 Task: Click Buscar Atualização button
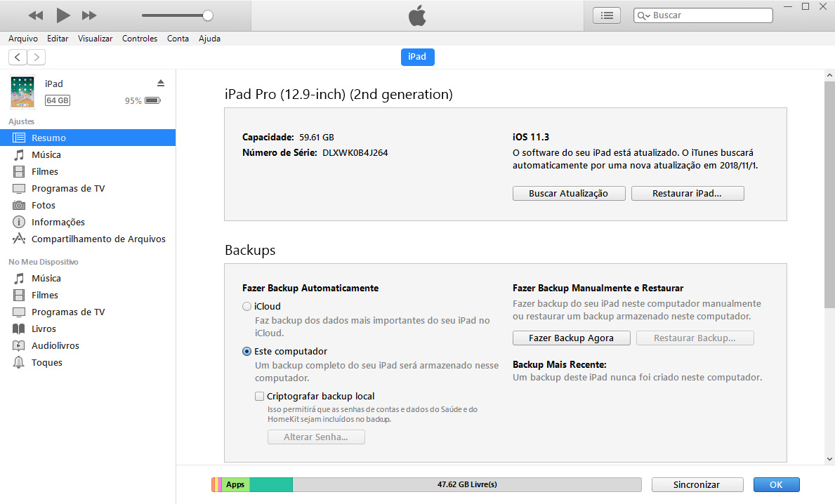click(x=569, y=193)
